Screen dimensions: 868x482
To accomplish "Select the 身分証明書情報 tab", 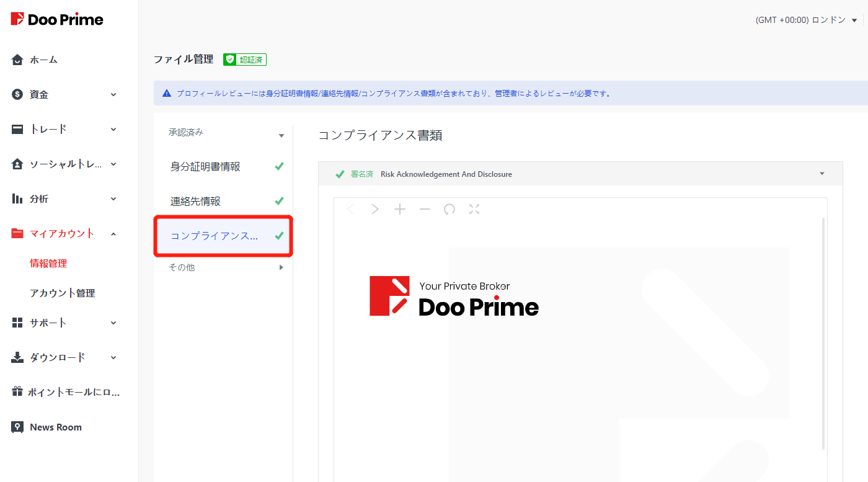I will (223, 166).
